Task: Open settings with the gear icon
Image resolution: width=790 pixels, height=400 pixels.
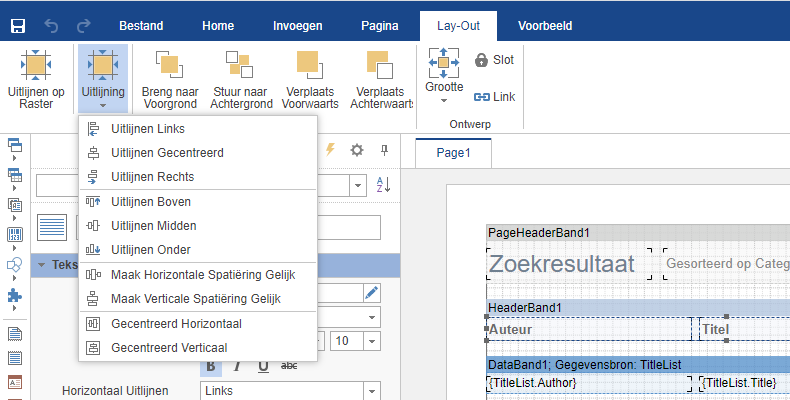Action: coord(357,150)
